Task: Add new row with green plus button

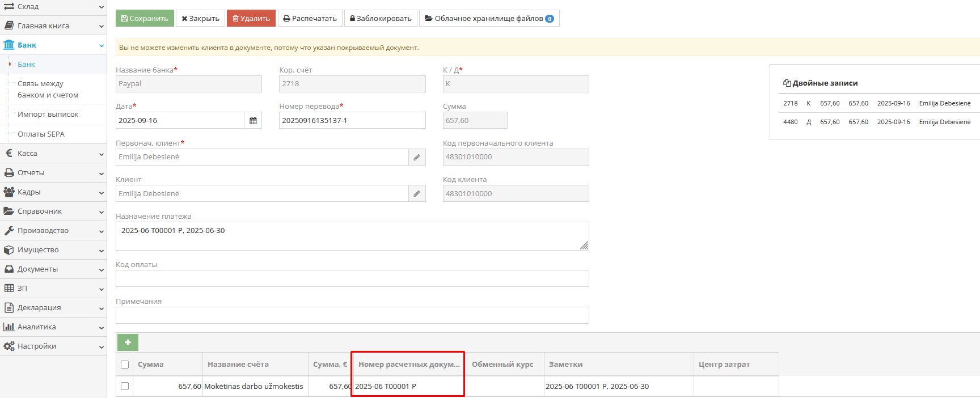Action: tap(128, 342)
